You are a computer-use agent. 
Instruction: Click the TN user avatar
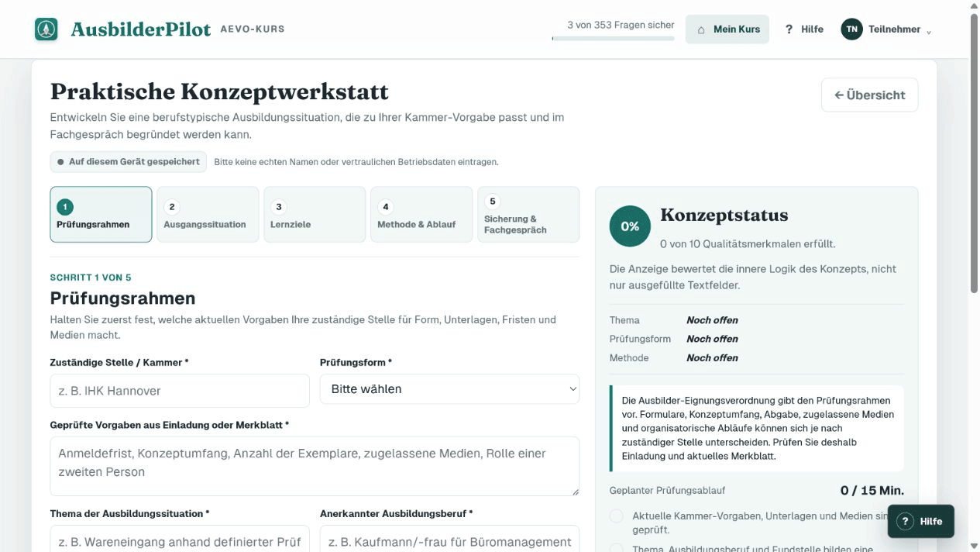pos(851,29)
